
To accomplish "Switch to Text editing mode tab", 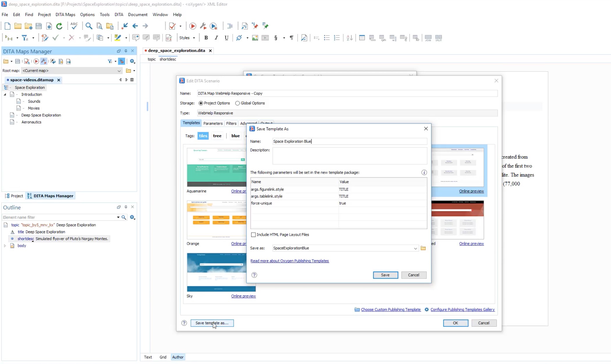I will [148, 357].
